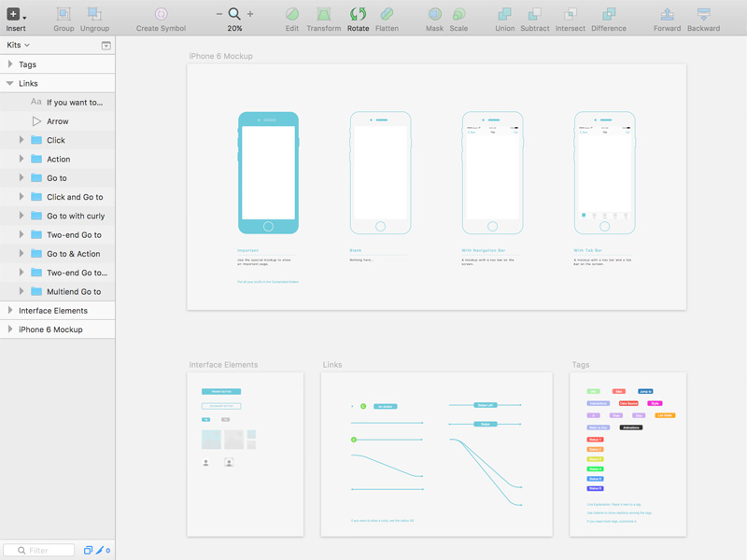The image size is (747, 560).
Task: Click the Intersect boolean icon
Action: click(570, 15)
